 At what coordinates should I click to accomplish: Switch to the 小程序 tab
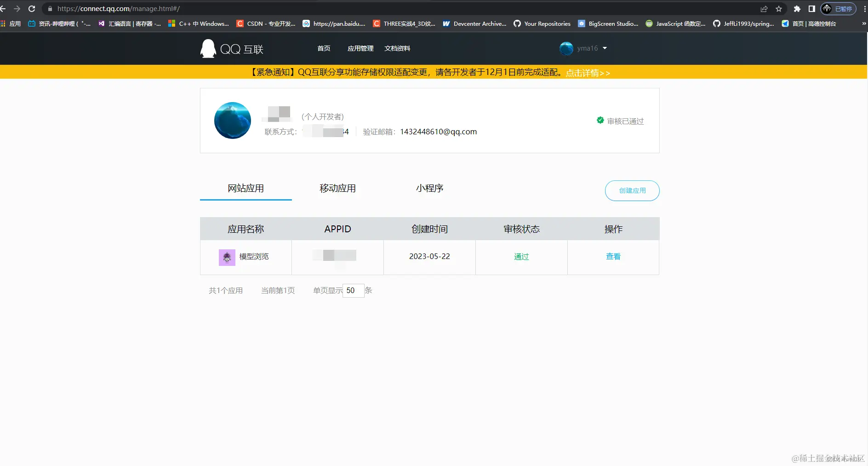[x=429, y=188]
